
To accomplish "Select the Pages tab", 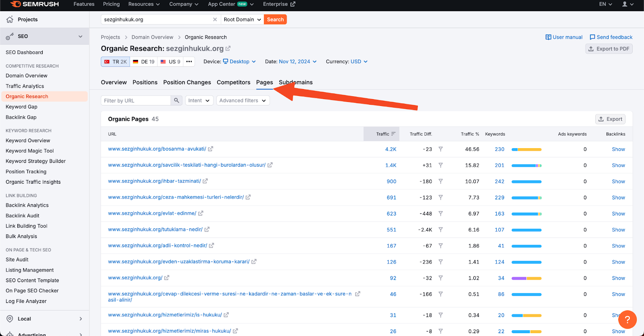I will (x=264, y=82).
